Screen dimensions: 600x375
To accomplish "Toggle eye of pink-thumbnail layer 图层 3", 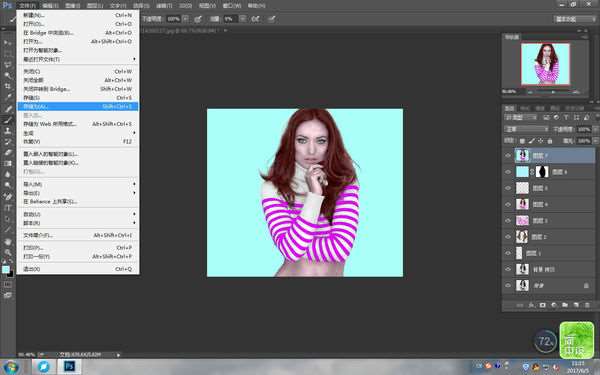I will (x=508, y=220).
